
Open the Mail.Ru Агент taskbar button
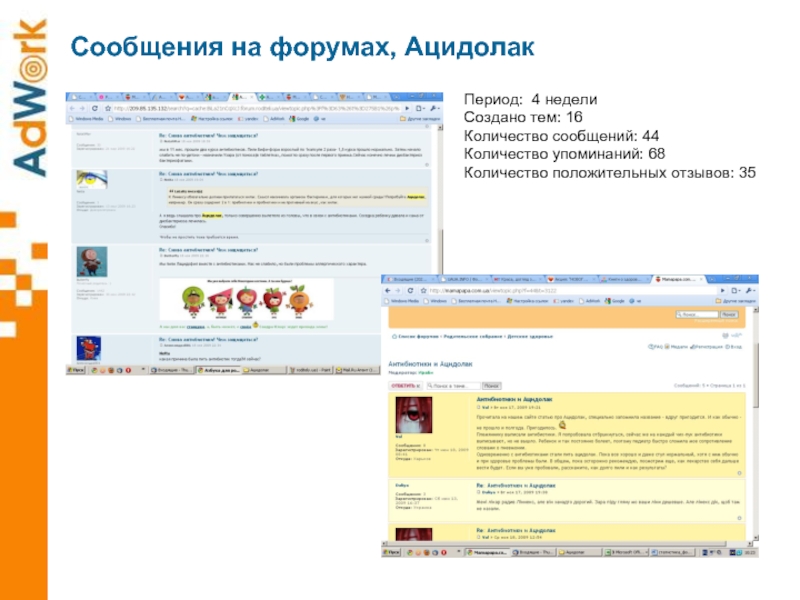coord(357,370)
